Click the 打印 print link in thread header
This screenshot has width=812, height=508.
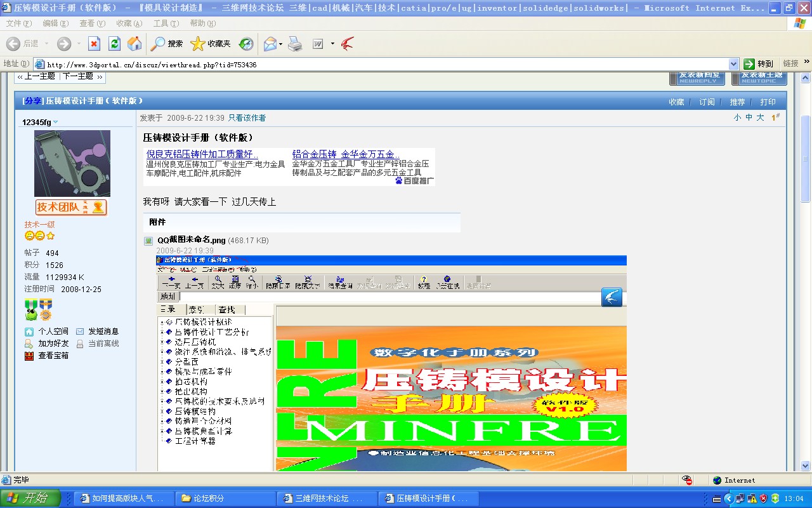point(768,102)
